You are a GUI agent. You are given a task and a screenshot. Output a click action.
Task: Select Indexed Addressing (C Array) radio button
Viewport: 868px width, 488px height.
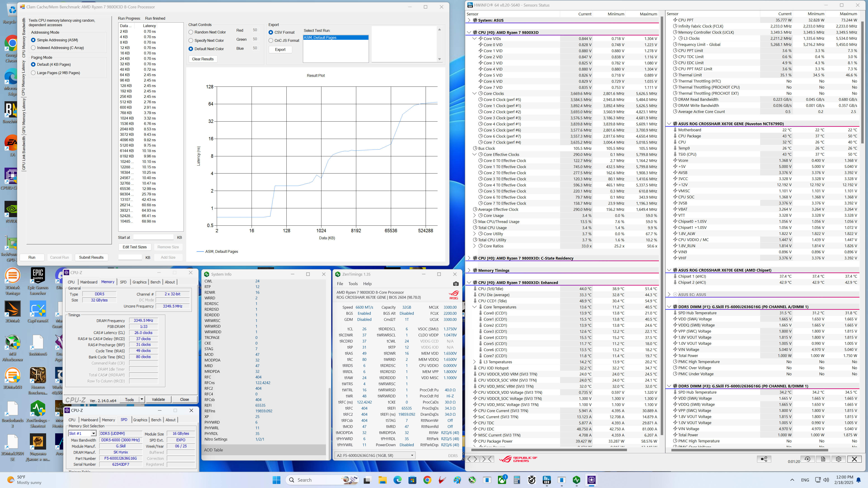pos(33,48)
